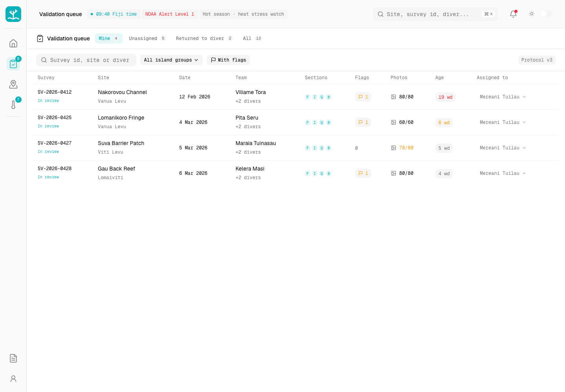
Task: Open notifications bell
Action: pos(513,14)
